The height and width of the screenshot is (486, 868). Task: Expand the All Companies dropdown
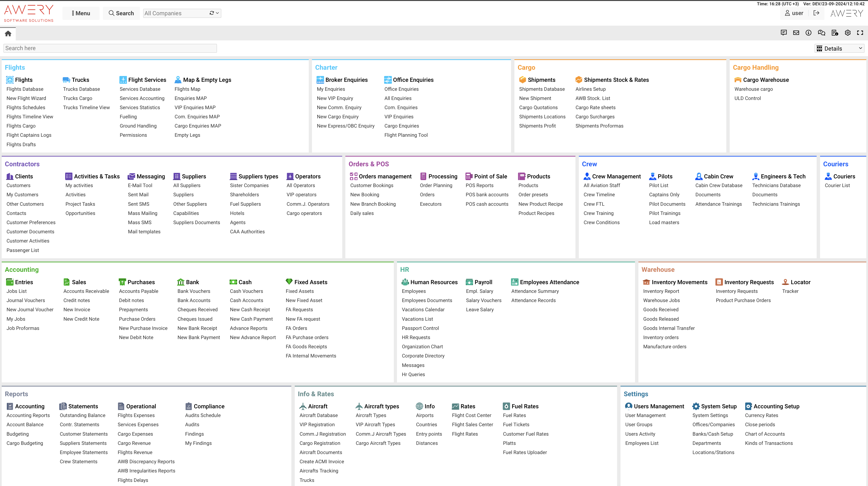tap(218, 13)
